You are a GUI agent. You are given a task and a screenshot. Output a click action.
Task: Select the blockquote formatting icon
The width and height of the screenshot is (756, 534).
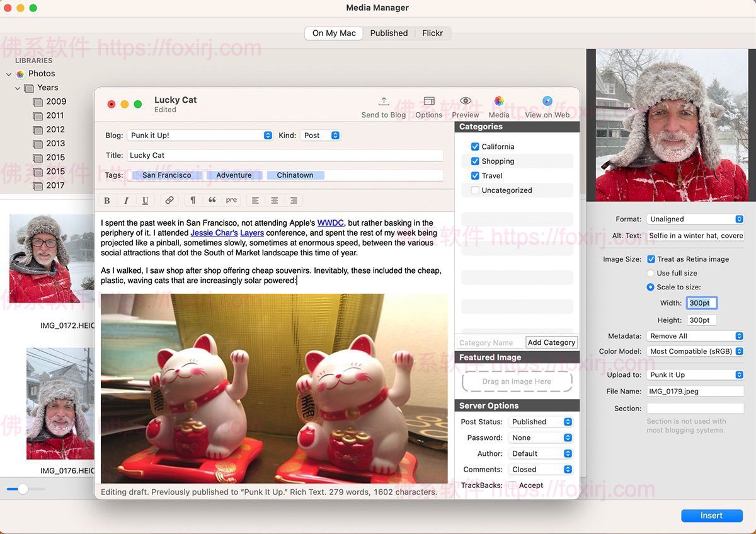pos(212,200)
